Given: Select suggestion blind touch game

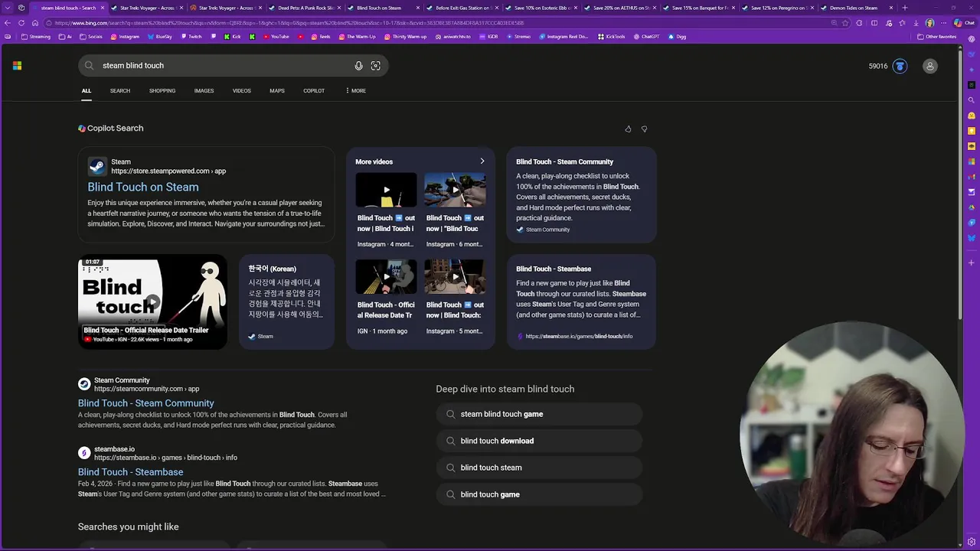Looking at the screenshot, I should (539, 494).
